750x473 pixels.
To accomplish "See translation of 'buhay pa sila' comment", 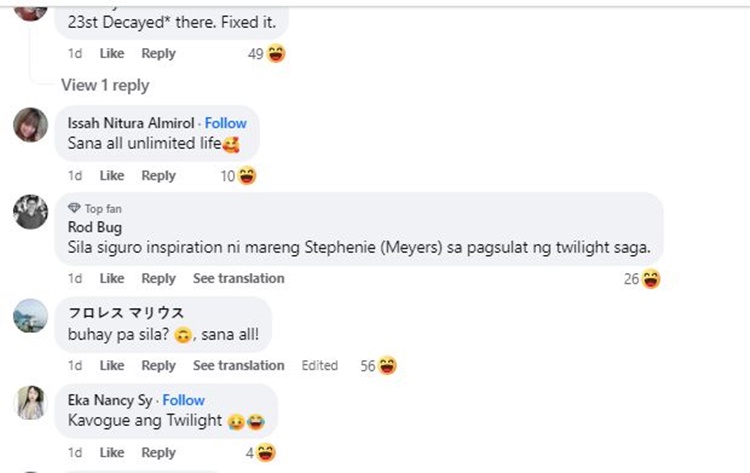I will (238, 365).
